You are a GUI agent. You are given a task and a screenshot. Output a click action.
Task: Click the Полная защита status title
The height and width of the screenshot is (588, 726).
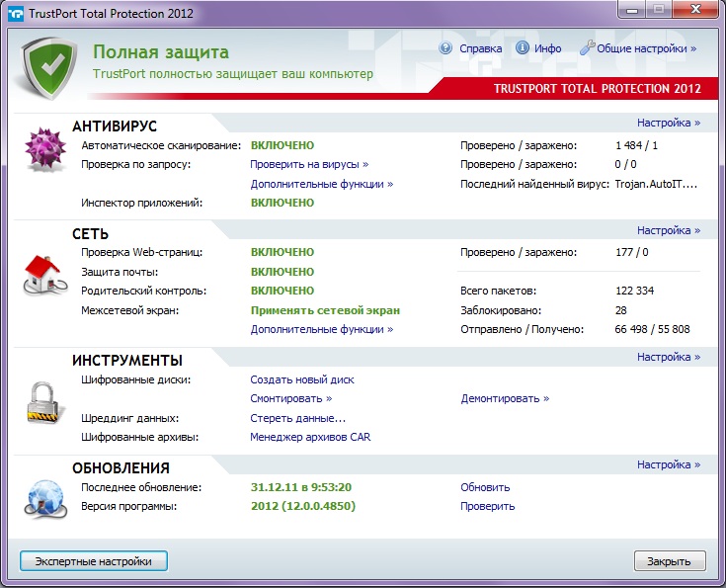[161, 52]
